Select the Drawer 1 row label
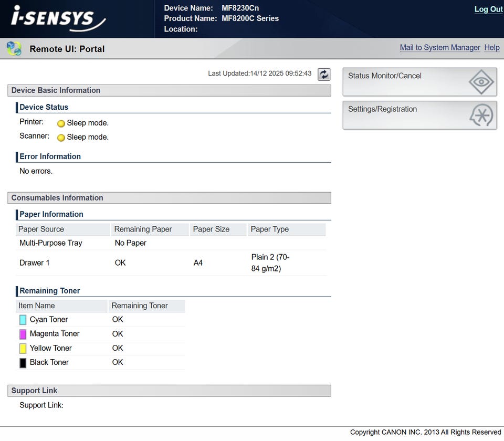 pyautogui.click(x=35, y=263)
